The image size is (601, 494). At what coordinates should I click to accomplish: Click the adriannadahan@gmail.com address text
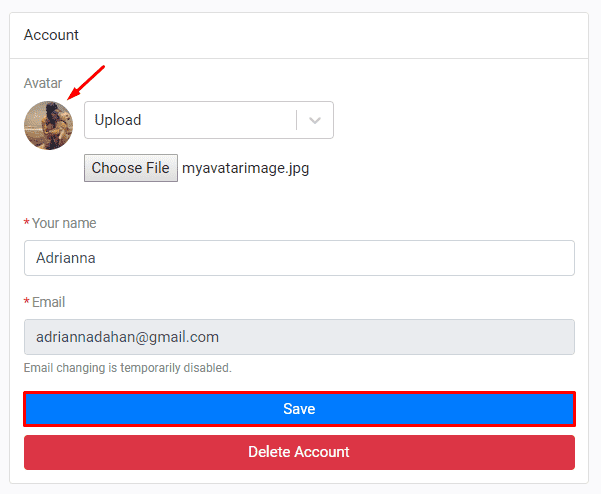[127, 337]
